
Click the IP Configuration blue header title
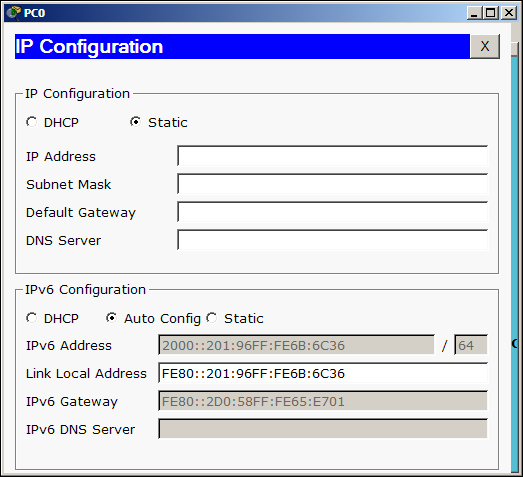[89, 47]
